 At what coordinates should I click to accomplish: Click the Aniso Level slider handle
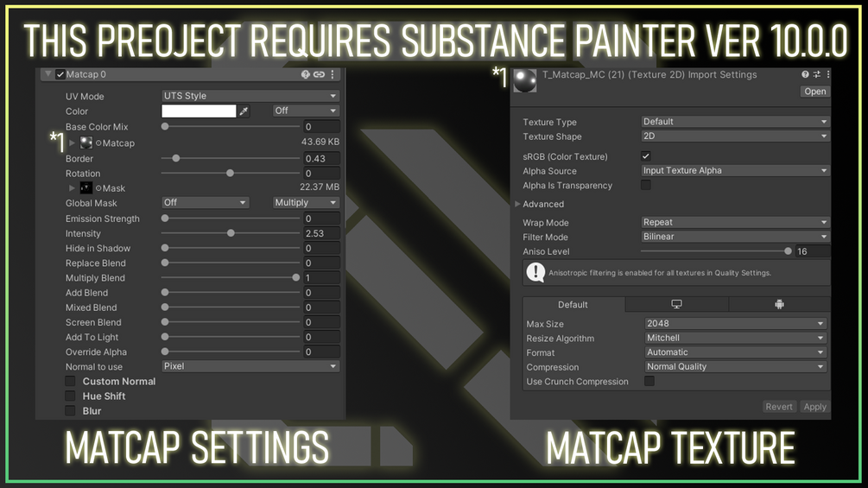tap(788, 251)
